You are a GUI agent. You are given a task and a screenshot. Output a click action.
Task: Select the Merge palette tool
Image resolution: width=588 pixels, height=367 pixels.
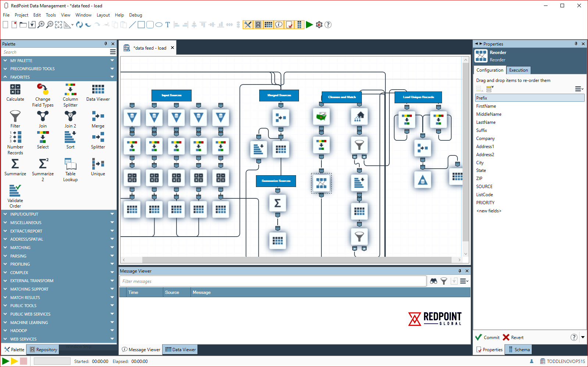[x=98, y=119]
